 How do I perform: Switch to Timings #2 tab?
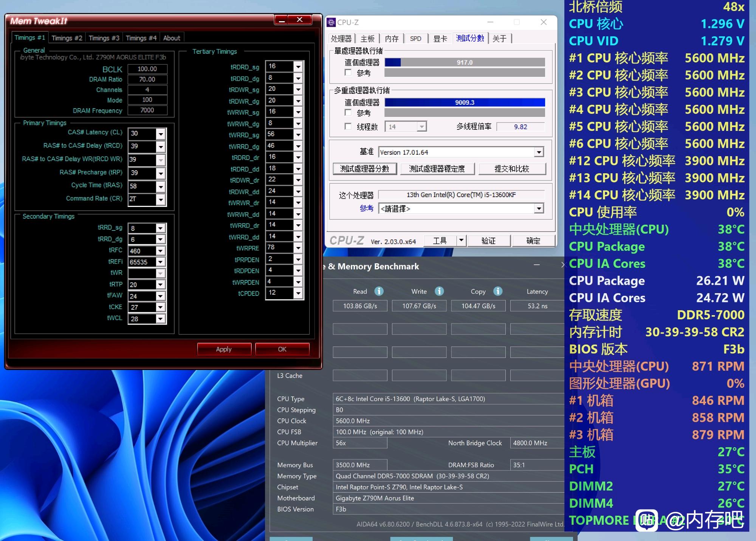point(67,38)
